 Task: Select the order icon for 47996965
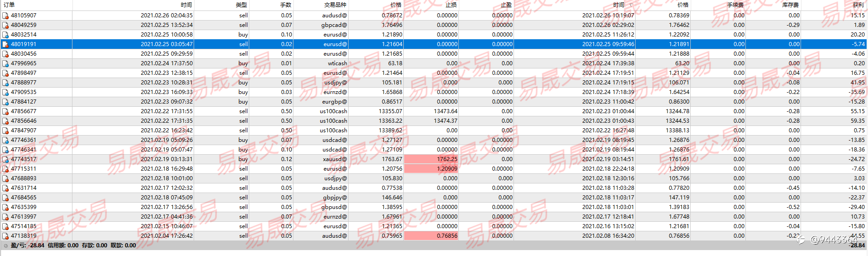tap(5, 63)
